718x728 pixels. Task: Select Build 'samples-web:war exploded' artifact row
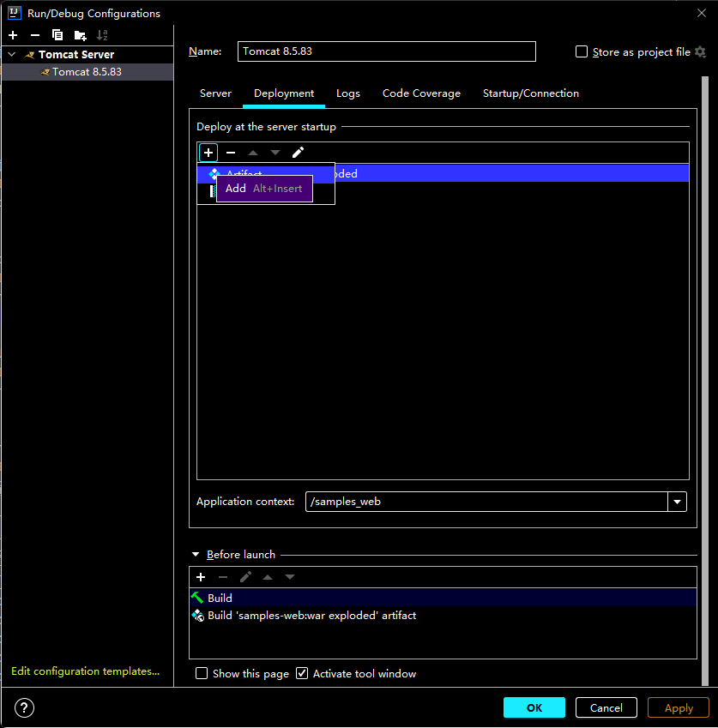click(x=443, y=616)
